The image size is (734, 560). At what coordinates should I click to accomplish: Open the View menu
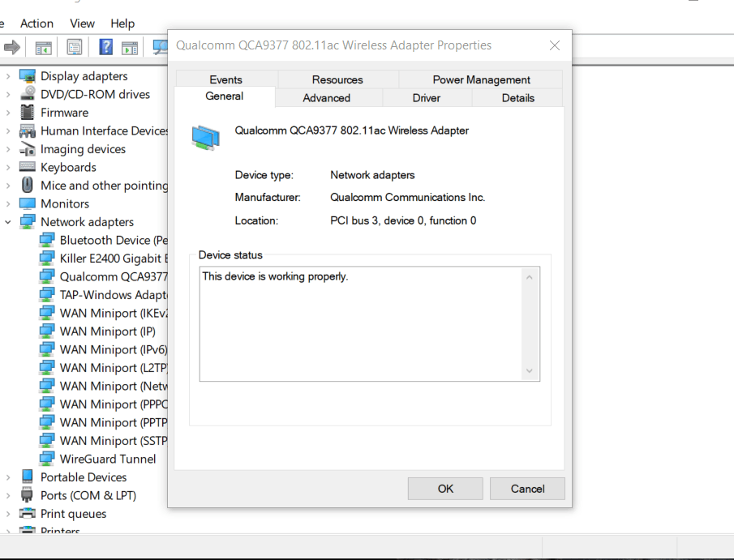82,24
